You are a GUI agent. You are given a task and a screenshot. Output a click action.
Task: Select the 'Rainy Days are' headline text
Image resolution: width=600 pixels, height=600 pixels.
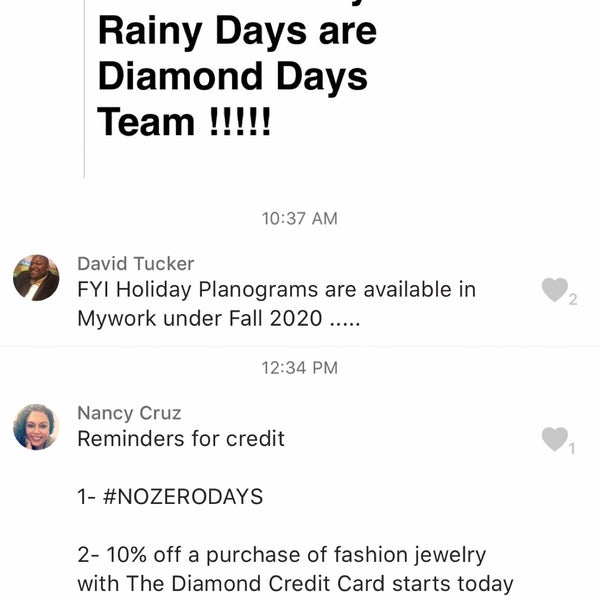point(237,33)
